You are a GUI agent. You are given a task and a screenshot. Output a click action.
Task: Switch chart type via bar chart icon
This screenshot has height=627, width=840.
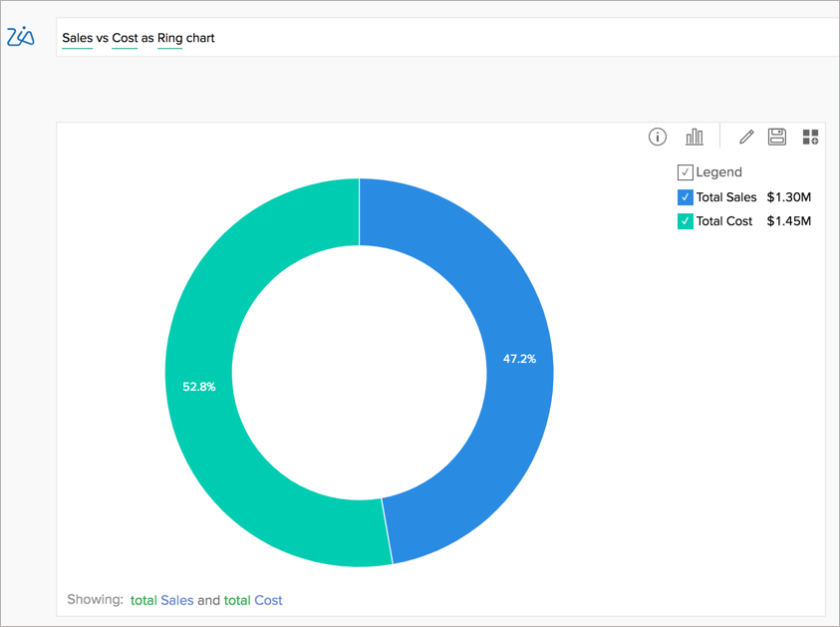pyautogui.click(x=695, y=136)
